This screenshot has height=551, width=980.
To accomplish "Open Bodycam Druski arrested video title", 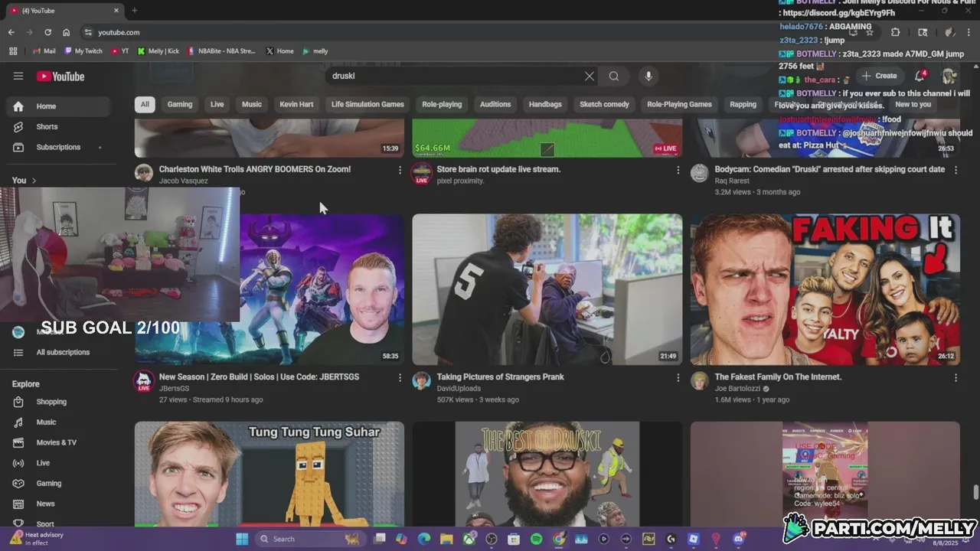I will [x=830, y=169].
